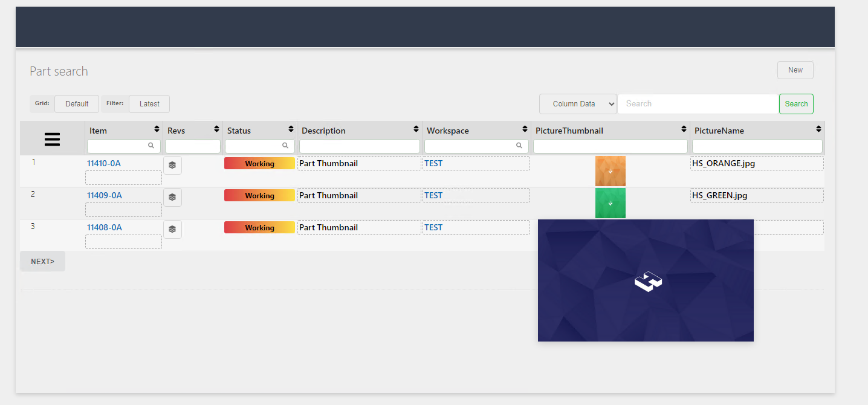Click magnifier icon in Workspace filter box
868x405 pixels.
click(x=519, y=146)
